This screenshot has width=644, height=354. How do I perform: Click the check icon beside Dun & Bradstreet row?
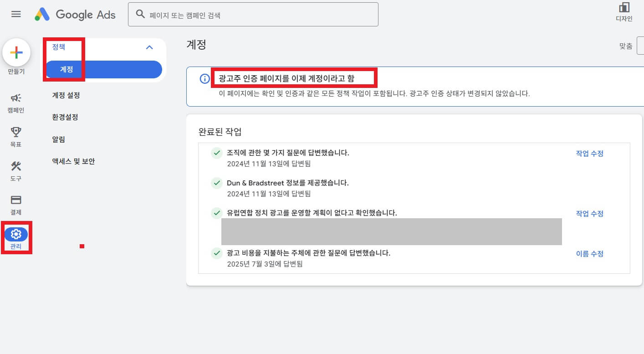click(x=217, y=184)
